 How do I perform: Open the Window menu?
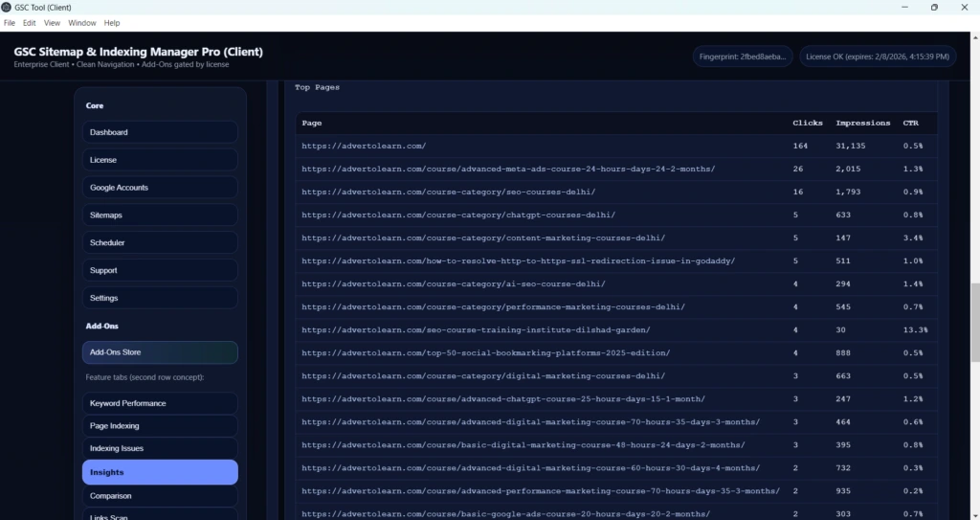click(82, 23)
